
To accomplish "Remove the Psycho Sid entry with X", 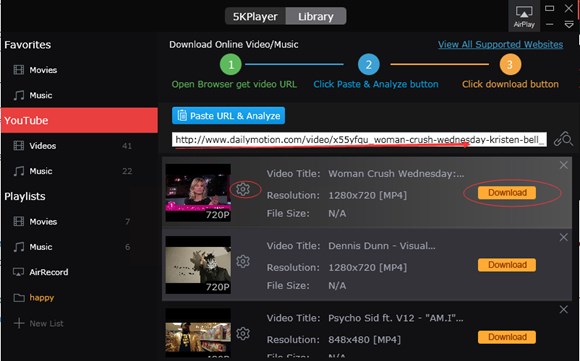I will point(563,309).
